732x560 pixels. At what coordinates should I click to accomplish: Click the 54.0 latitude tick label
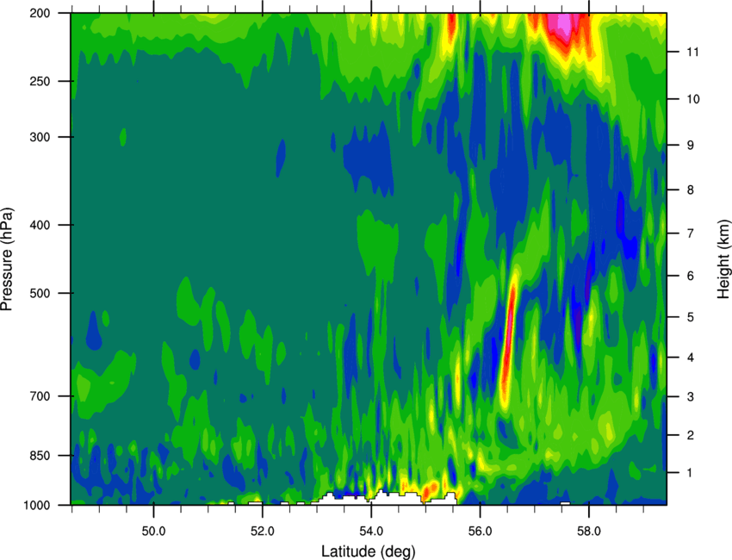[371, 532]
